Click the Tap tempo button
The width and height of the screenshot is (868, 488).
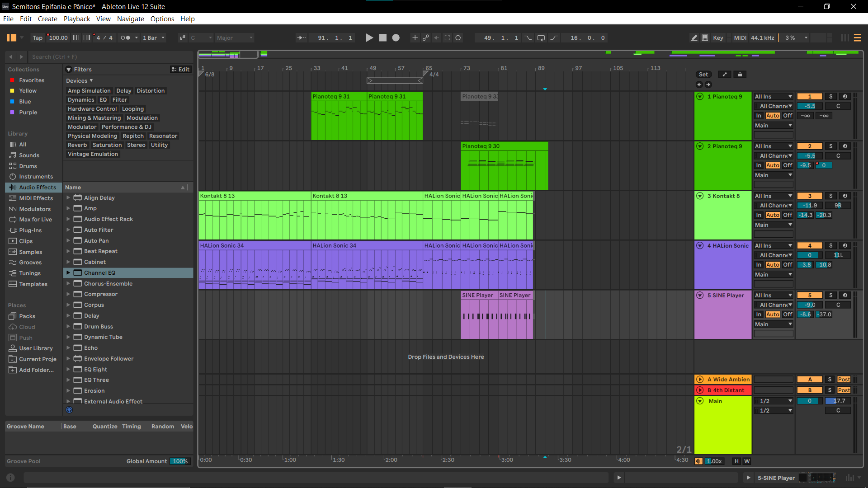pos(38,38)
